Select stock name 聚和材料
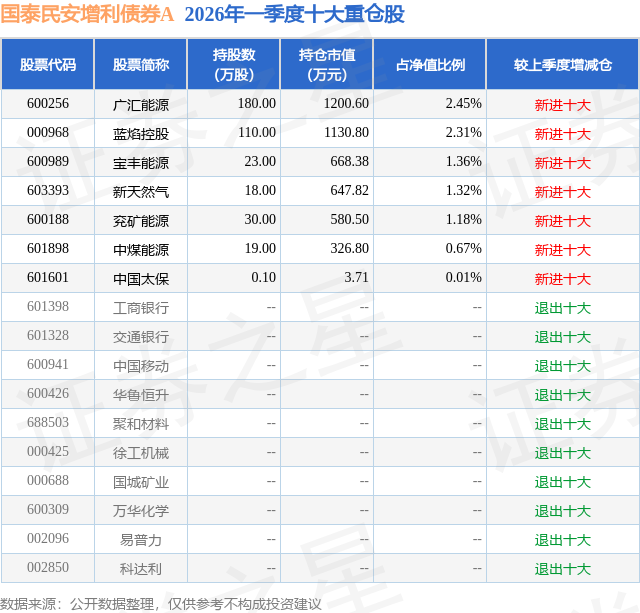 pos(141,424)
